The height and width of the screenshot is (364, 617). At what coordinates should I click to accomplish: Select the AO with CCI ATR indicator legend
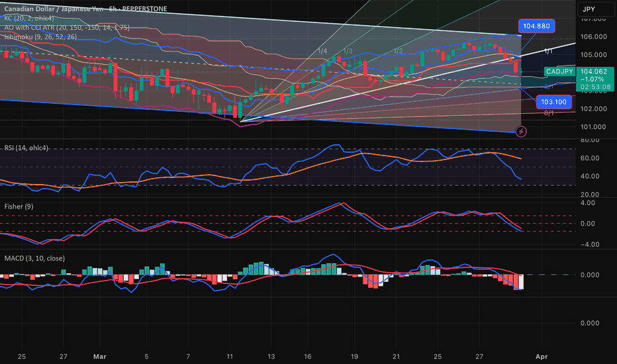coord(67,28)
